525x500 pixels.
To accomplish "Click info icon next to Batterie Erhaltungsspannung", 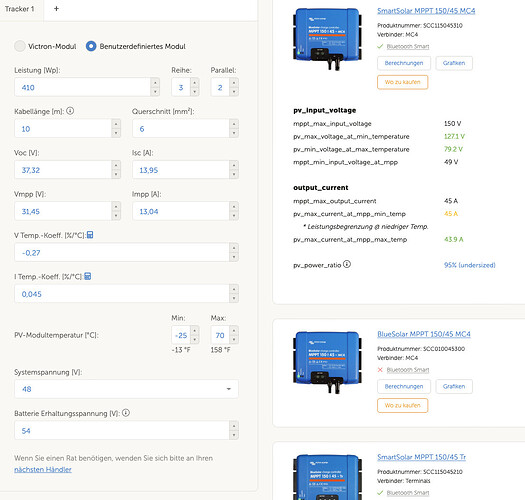I will click(126, 413).
